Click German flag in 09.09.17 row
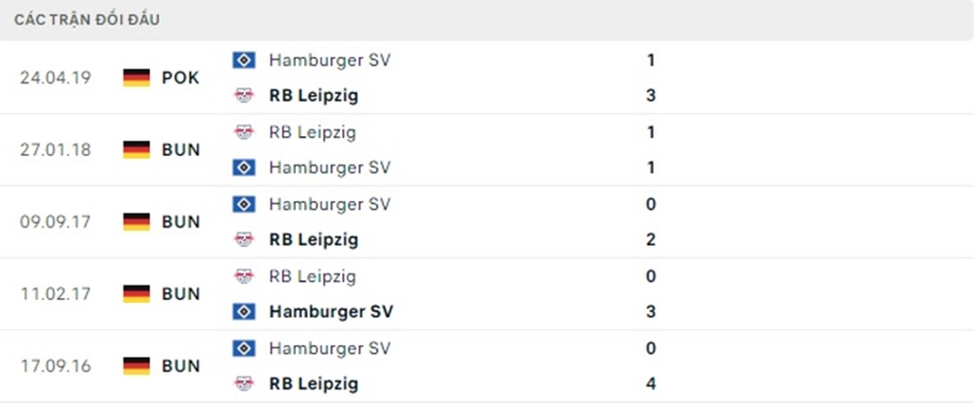The height and width of the screenshot is (403, 980). coord(136,222)
